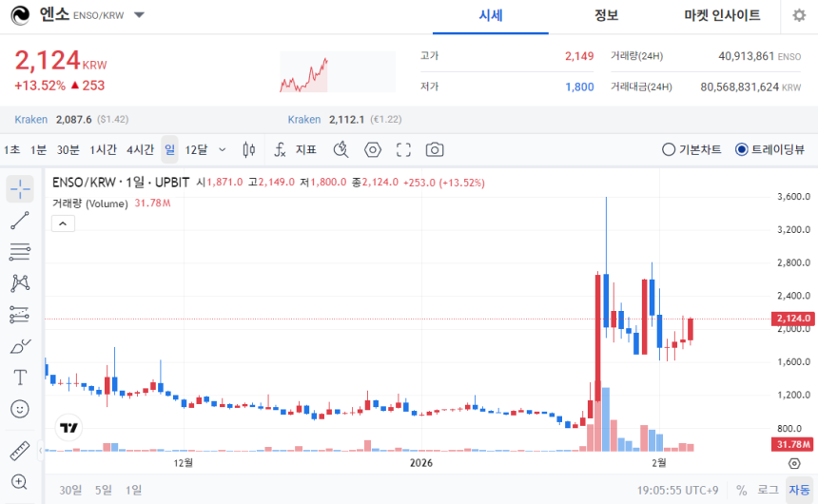Expand the interval dropdown chevron next to 12달
The image size is (818, 504).
223,150
